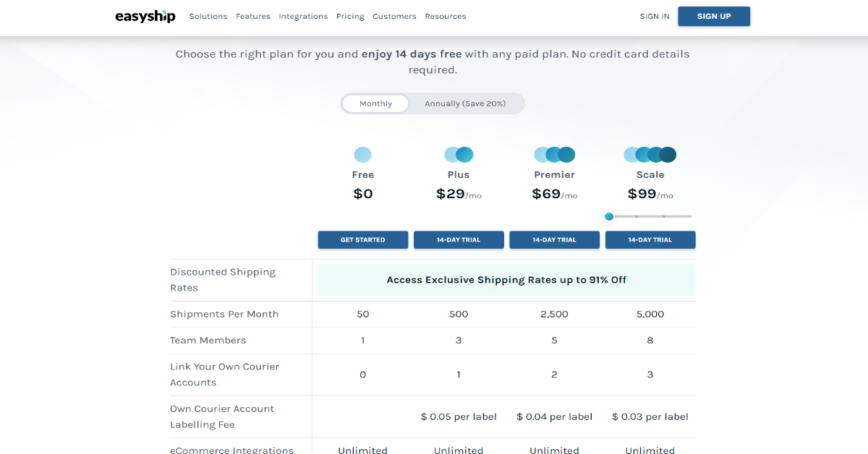
Task: Click the $ 0.03 per label fee
Action: [x=650, y=416]
